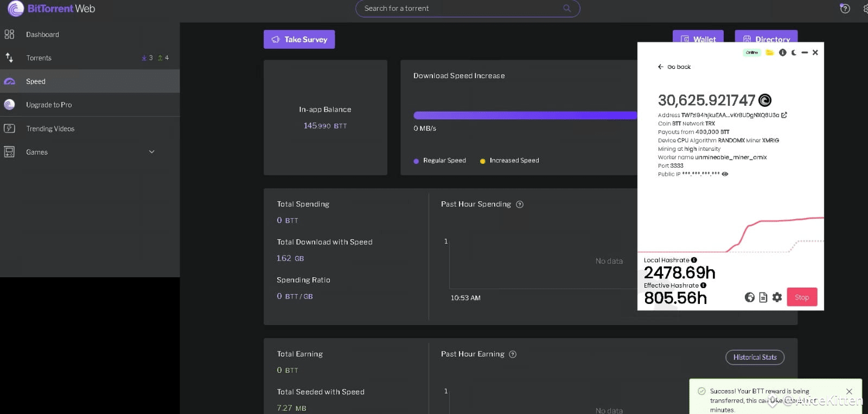The height and width of the screenshot is (414, 868).
Task: Click the search magnifier icon
Action: (567, 8)
